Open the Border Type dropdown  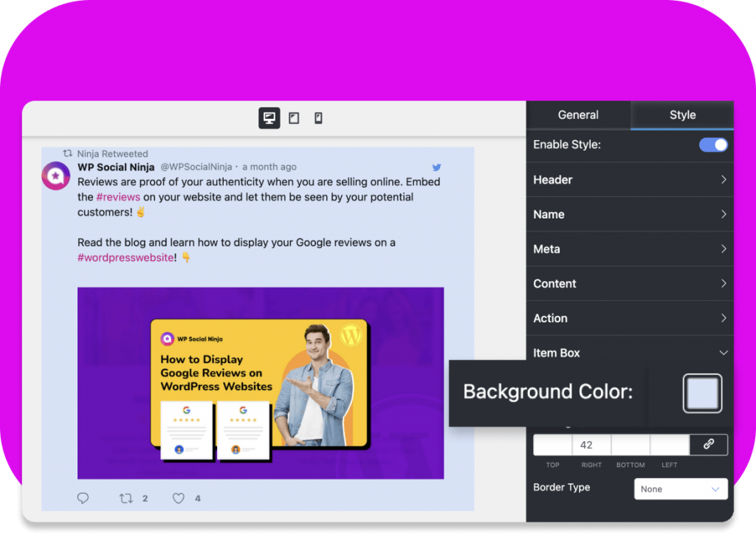pos(680,489)
